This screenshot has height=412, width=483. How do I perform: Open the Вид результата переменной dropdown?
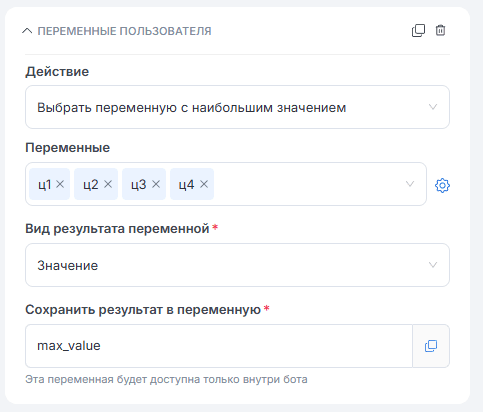click(x=237, y=265)
